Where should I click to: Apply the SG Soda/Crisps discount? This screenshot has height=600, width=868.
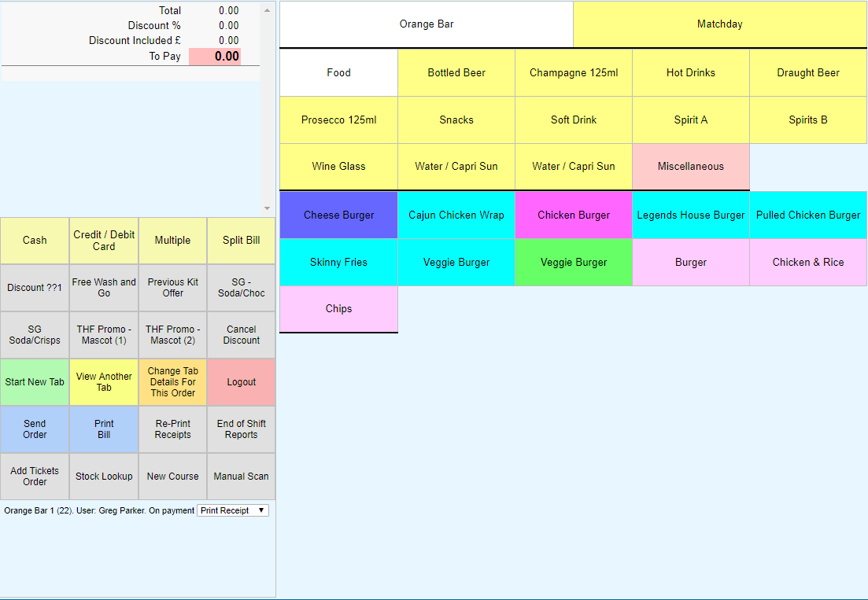35,334
